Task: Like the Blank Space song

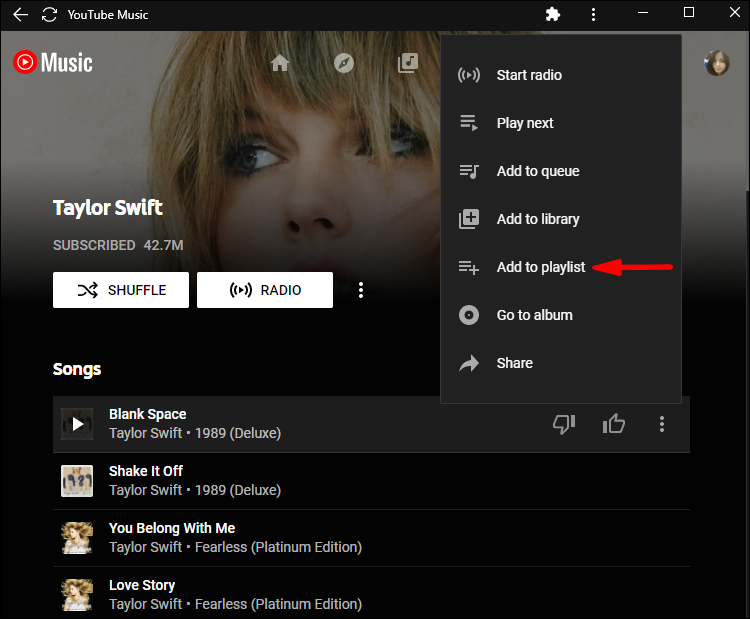Action: click(614, 424)
